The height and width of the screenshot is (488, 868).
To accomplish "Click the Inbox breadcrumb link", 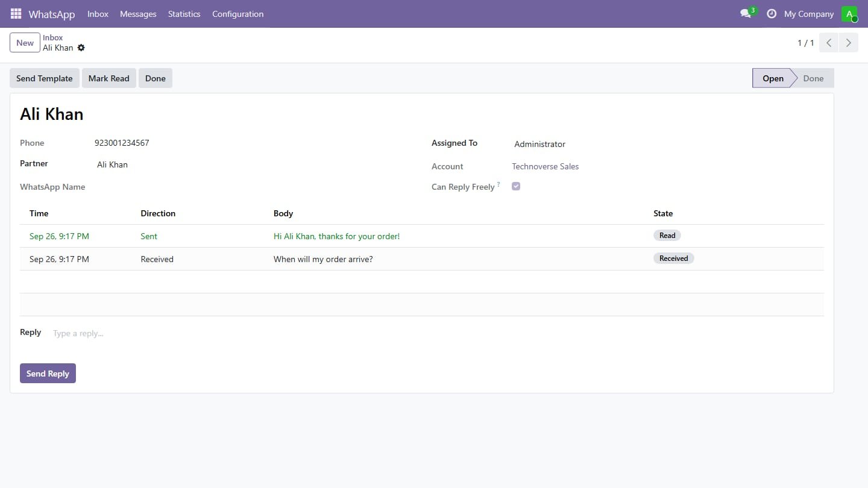I will (52, 37).
